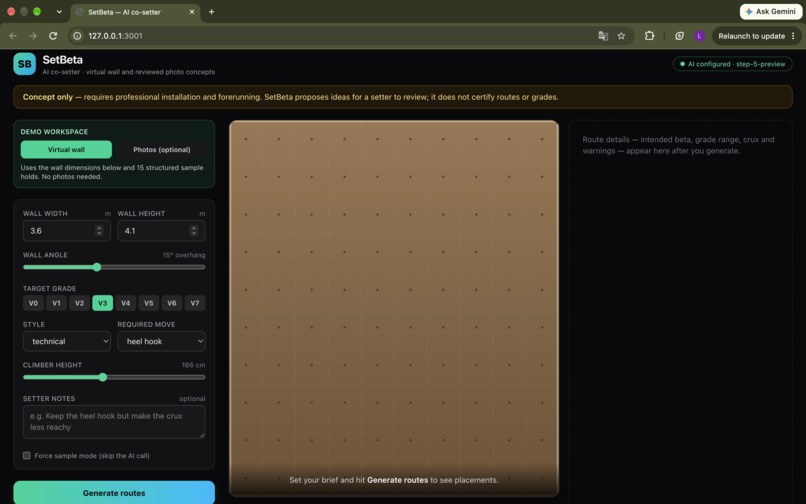The height and width of the screenshot is (504, 806).
Task: Select target grade V4
Action: pos(125,303)
